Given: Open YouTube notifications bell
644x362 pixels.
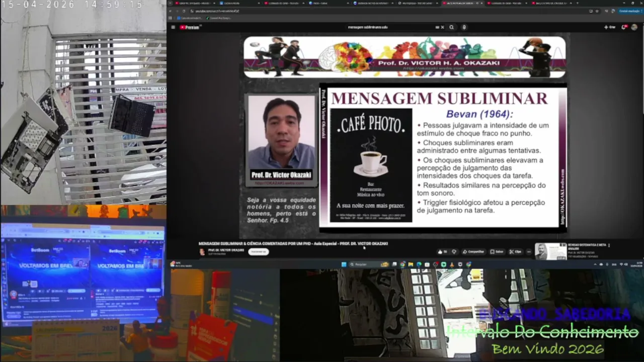Looking at the screenshot, I should (x=624, y=27).
